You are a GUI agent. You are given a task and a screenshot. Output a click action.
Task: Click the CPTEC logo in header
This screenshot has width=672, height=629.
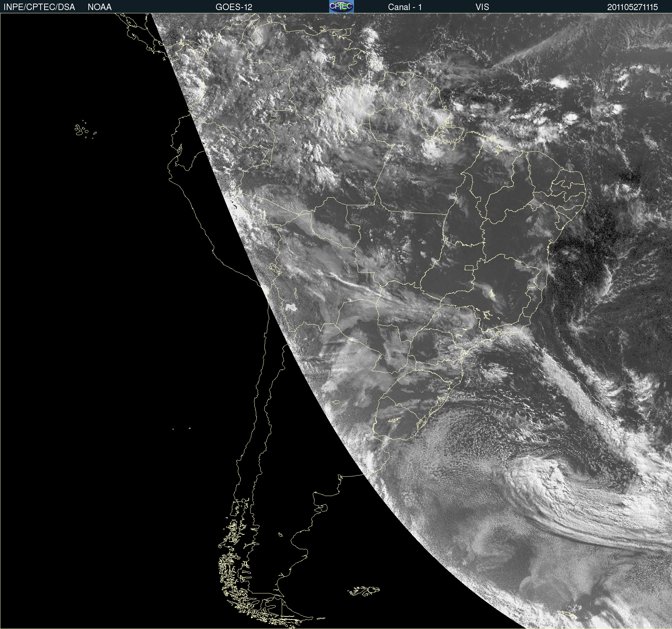341,6
